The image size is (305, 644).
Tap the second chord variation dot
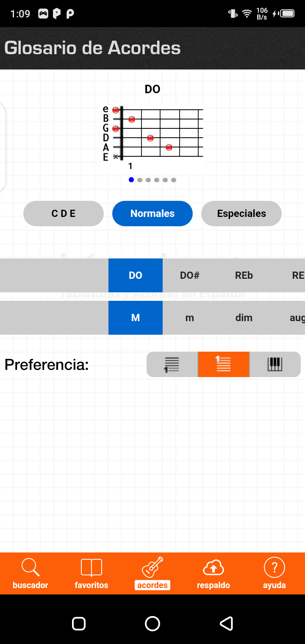pos(140,180)
